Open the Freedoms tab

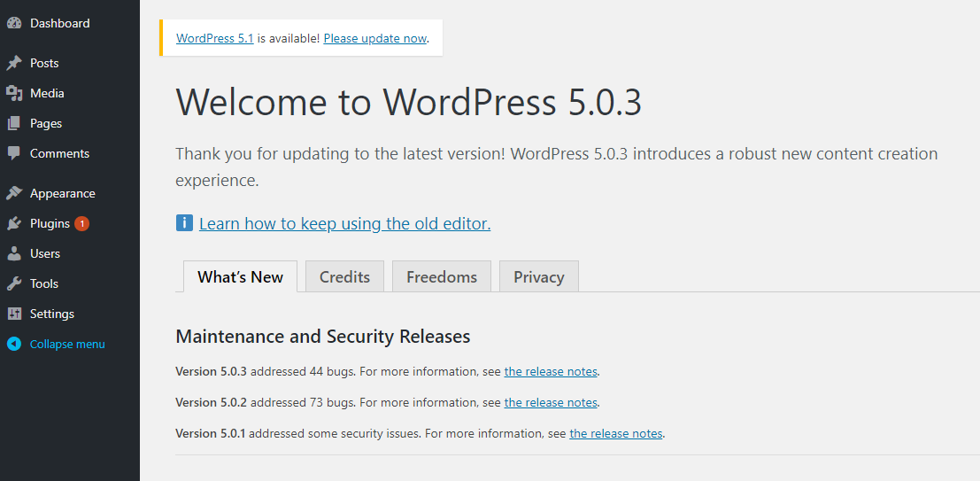[x=441, y=276]
